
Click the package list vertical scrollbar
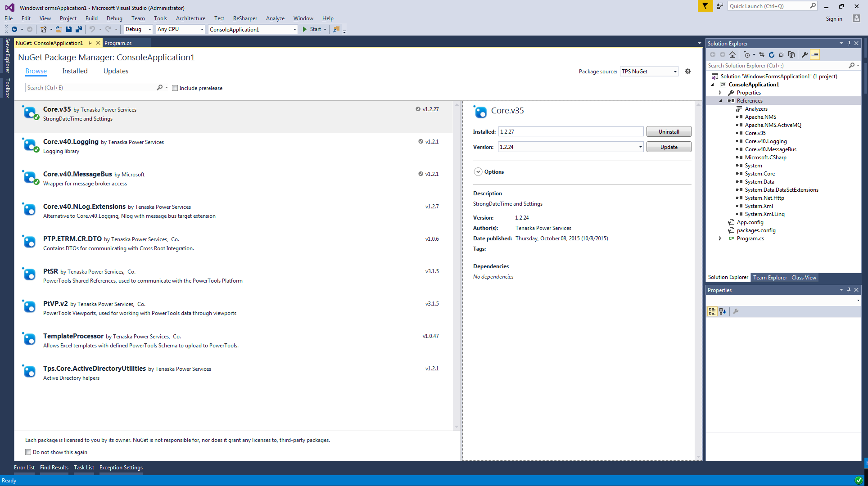pos(457,265)
